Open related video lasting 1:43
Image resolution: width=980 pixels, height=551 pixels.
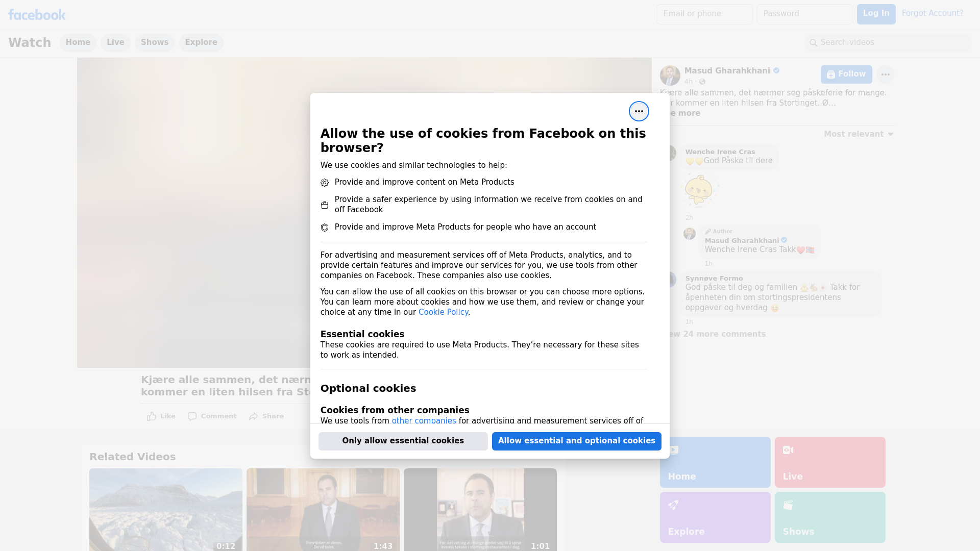point(323,510)
